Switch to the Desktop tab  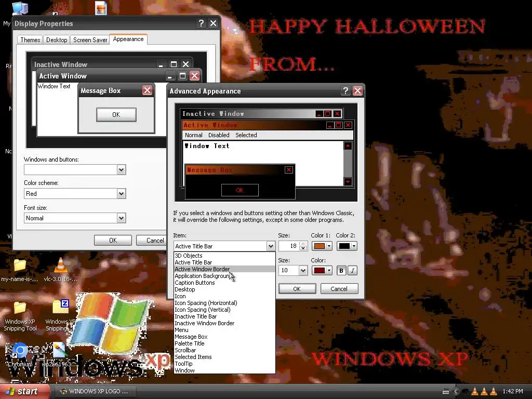point(56,39)
